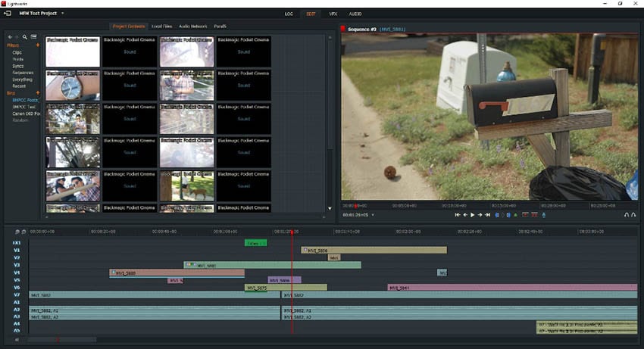Click the exit project icon beside the project name
The height and width of the screenshot is (349, 644).
click(x=8, y=13)
